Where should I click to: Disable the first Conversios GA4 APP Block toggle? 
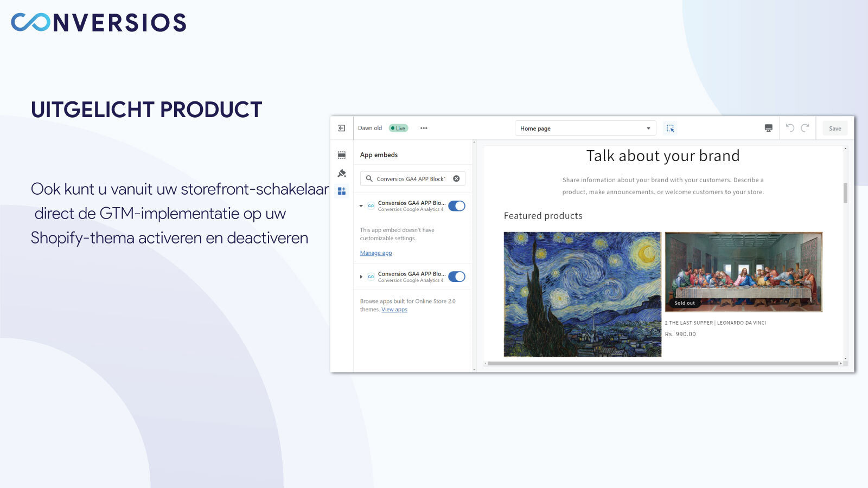coord(457,206)
